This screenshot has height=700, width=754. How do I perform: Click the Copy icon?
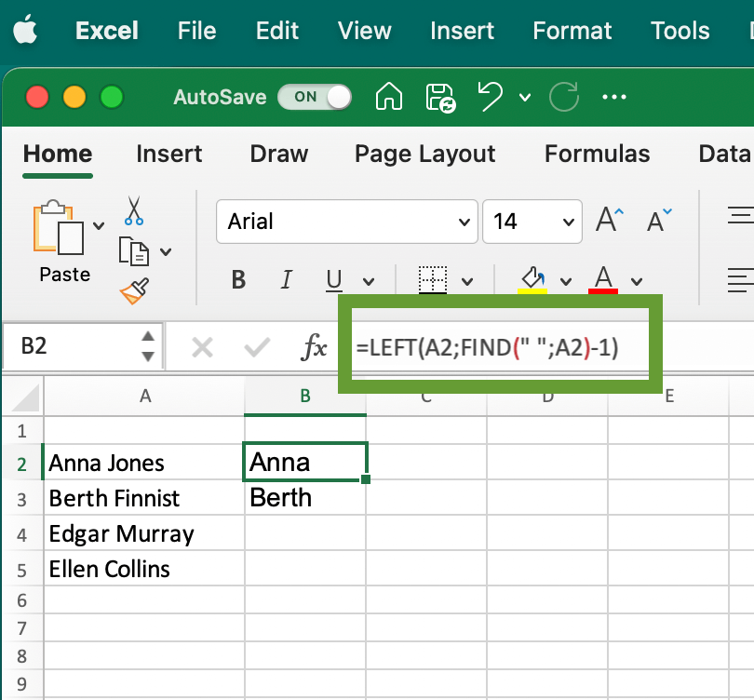(134, 250)
